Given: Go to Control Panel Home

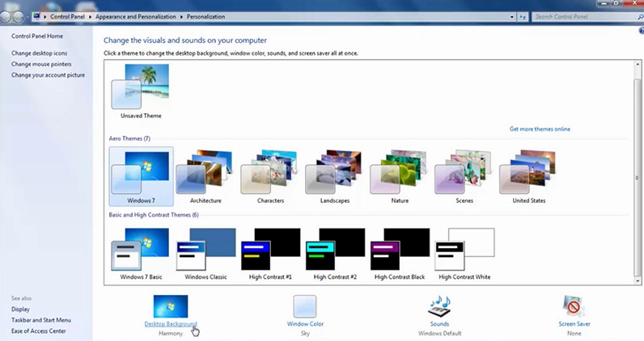Looking at the screenshot, I should point(36,36).
